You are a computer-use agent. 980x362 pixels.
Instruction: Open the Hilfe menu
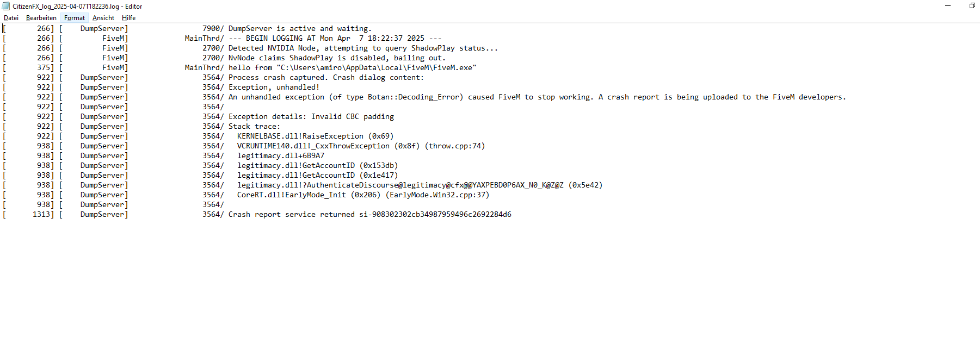(128, 18)
